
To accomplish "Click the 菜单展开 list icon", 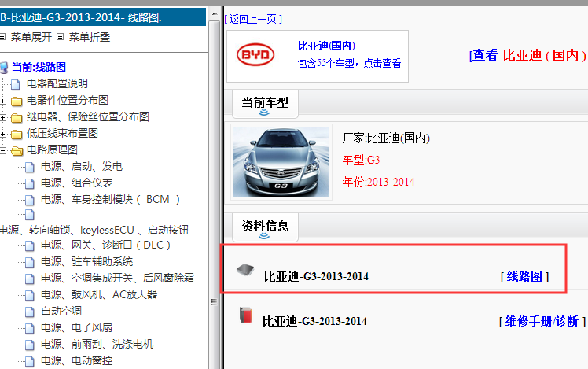I will tap(2, 37).
